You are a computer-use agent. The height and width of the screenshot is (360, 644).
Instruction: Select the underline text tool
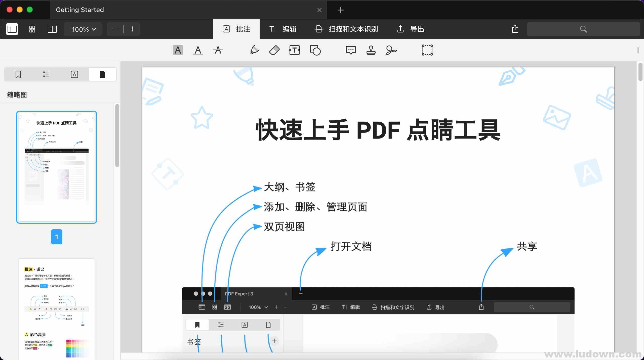198,50
